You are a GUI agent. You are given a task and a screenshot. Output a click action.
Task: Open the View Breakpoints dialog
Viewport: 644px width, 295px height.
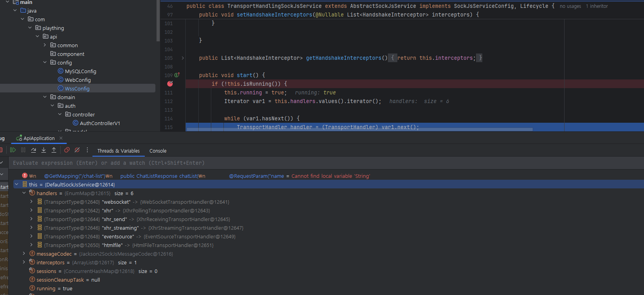67,150
